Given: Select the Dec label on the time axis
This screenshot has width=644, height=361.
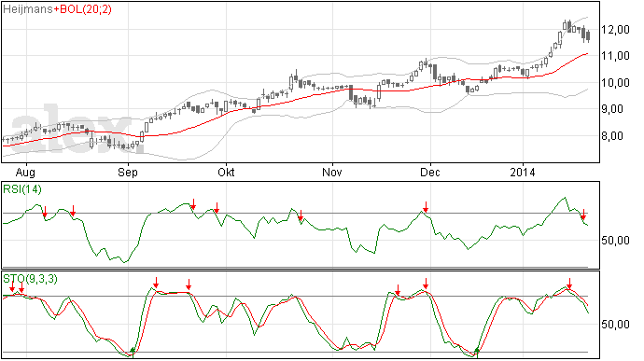Looking at the screenshot, I should tap(430, 172).
